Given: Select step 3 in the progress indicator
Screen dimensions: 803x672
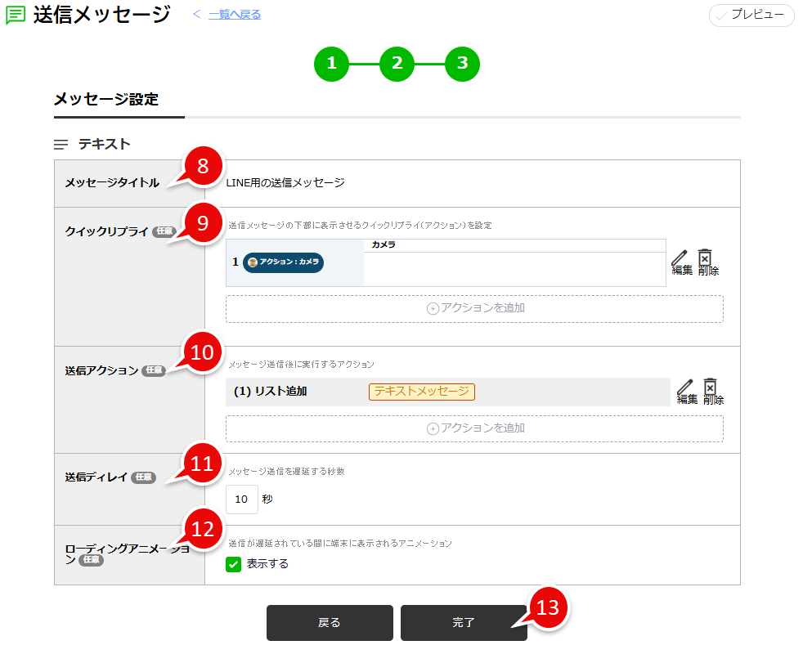Looking at the screenshot, I should point(462,64).
